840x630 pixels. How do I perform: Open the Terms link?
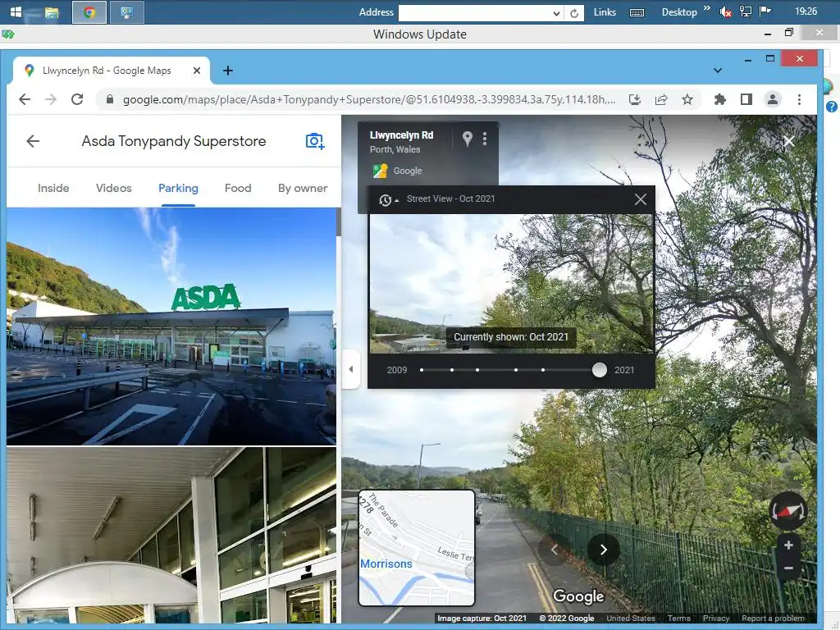678,619
